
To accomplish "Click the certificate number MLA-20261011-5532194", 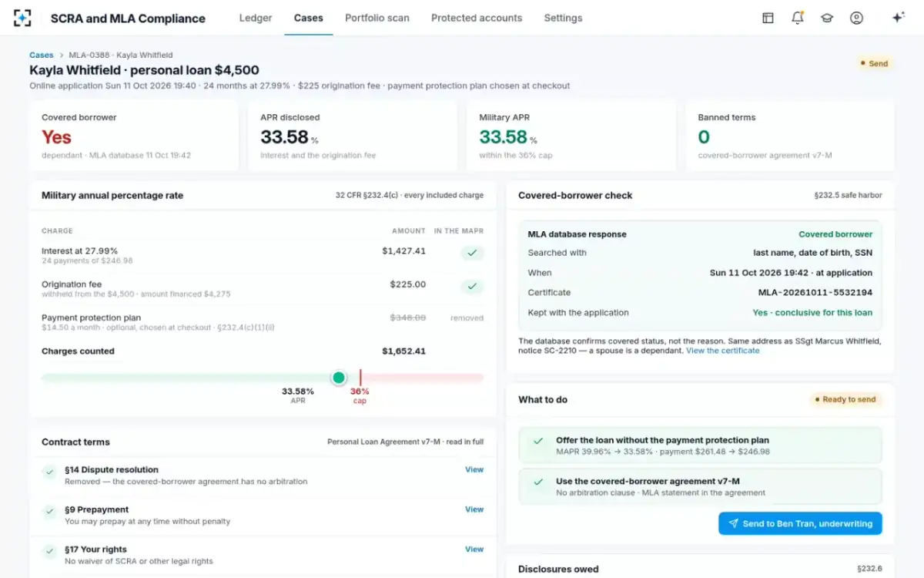I will pyautogui.click(x=815, y=293).
